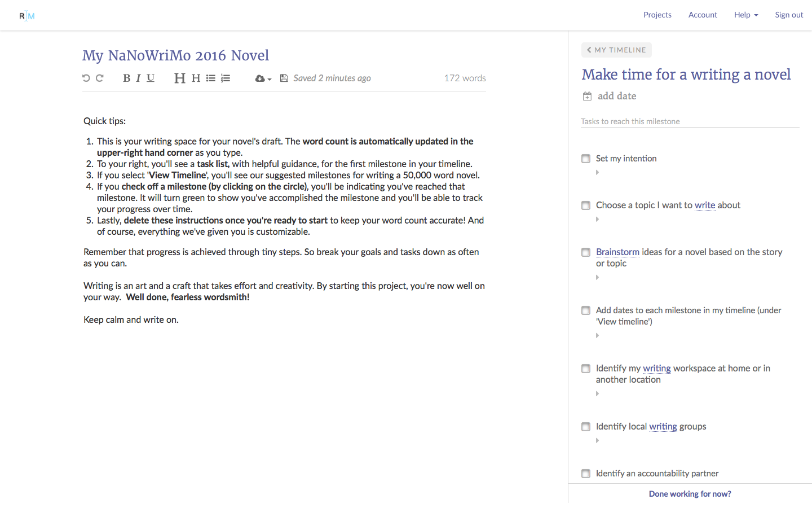
Task: Click 'Done working for now?' link
Action: (690, 494)
